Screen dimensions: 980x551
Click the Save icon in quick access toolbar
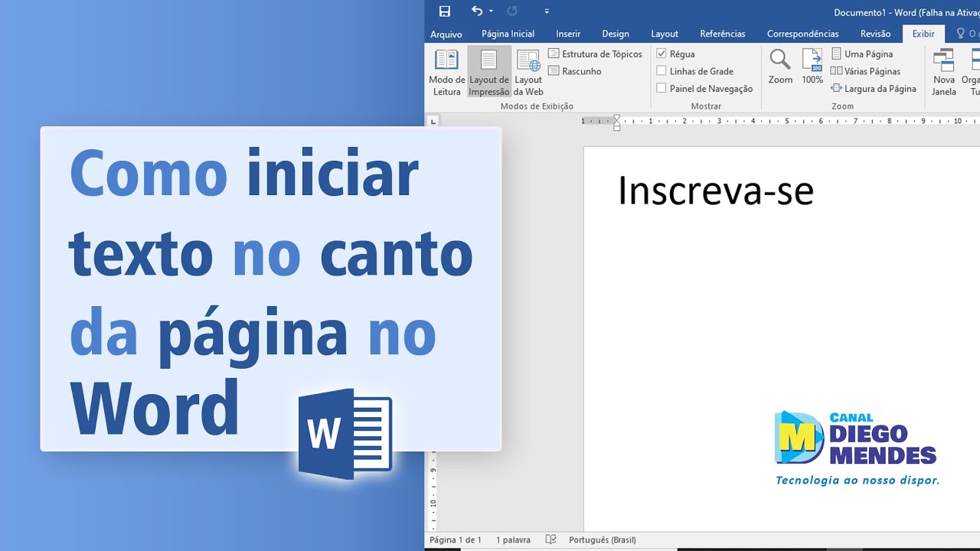point(445,11)
